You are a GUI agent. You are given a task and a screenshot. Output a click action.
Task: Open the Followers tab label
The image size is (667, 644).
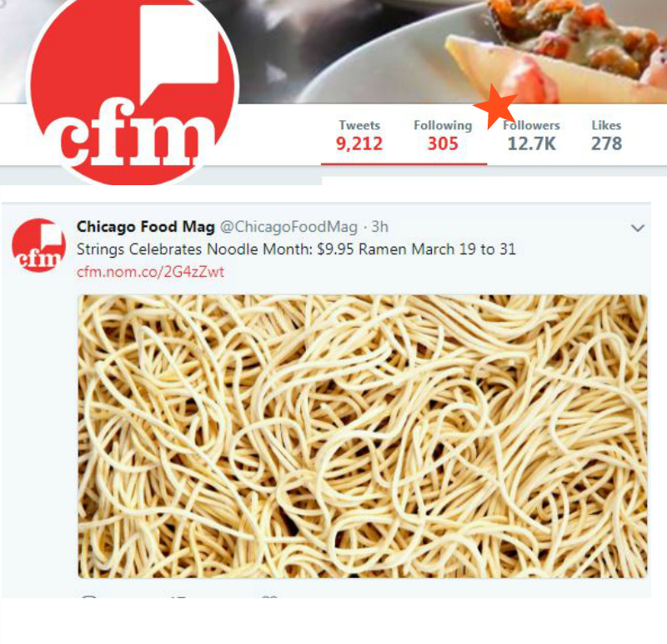pos(531,125)
